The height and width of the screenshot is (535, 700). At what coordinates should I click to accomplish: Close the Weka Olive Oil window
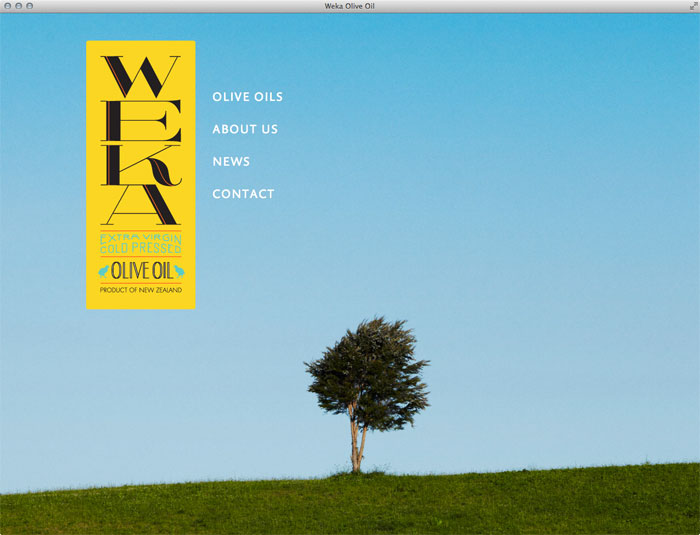tap(8, 6)
